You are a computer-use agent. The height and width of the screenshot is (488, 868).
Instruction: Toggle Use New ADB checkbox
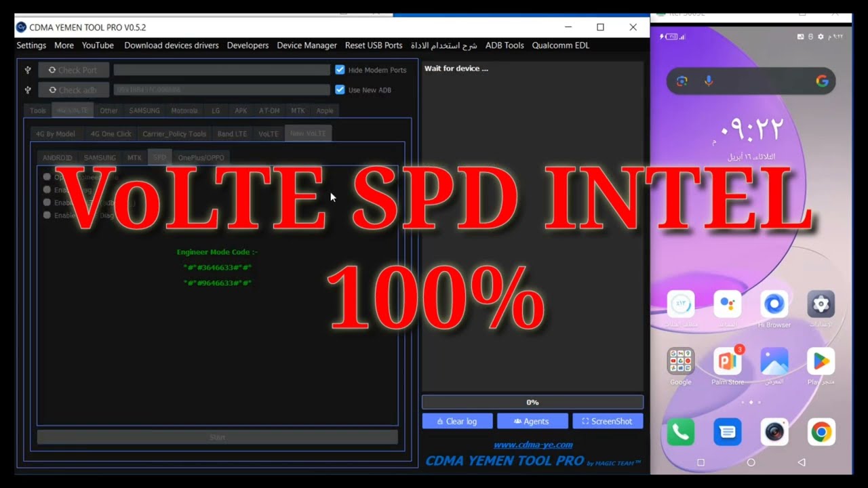click(340, 89)
